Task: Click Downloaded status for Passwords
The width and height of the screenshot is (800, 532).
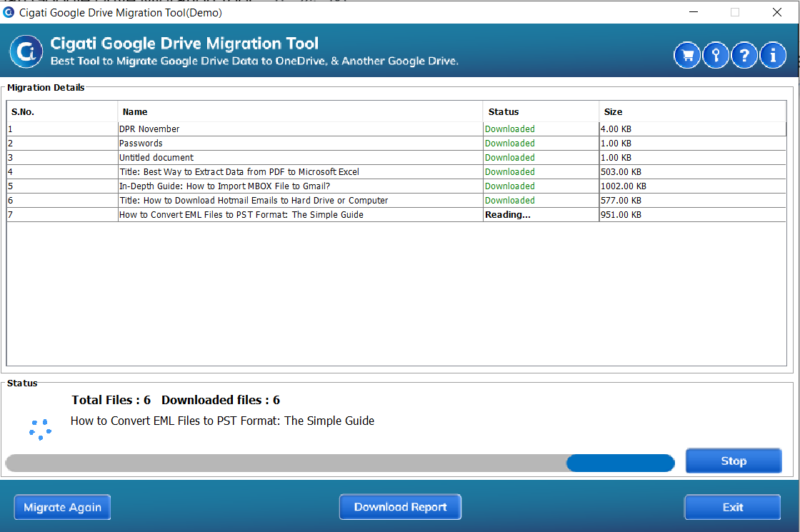Action: point(541,144)
